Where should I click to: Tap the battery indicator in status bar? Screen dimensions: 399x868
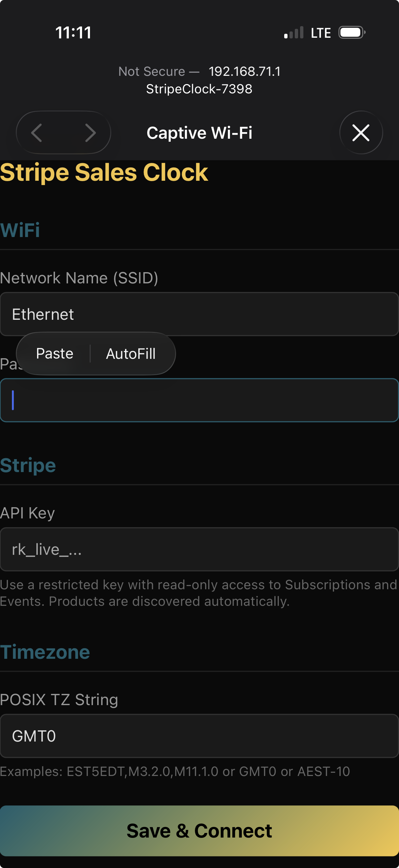click(351, 32)
